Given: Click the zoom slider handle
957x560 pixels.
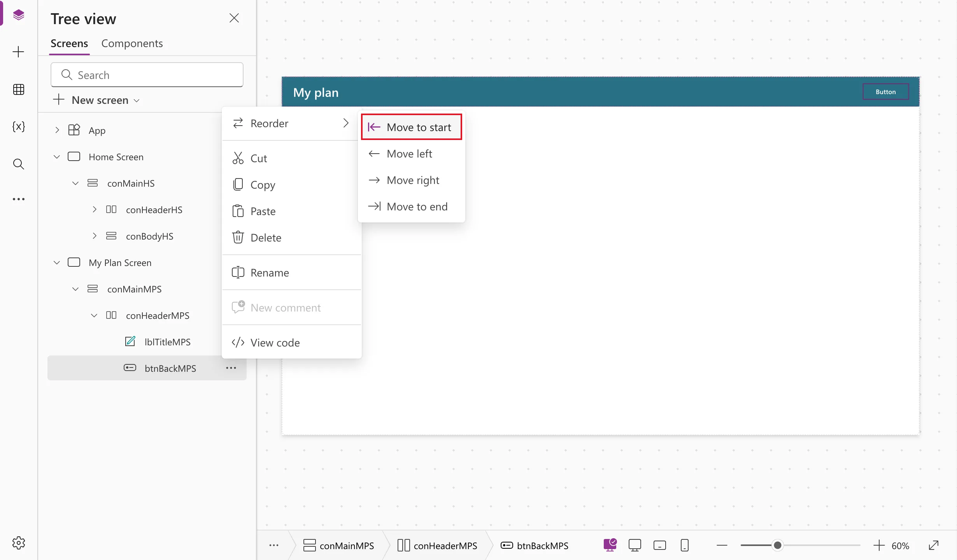Looking at the screenshot, I should [777, 545].
